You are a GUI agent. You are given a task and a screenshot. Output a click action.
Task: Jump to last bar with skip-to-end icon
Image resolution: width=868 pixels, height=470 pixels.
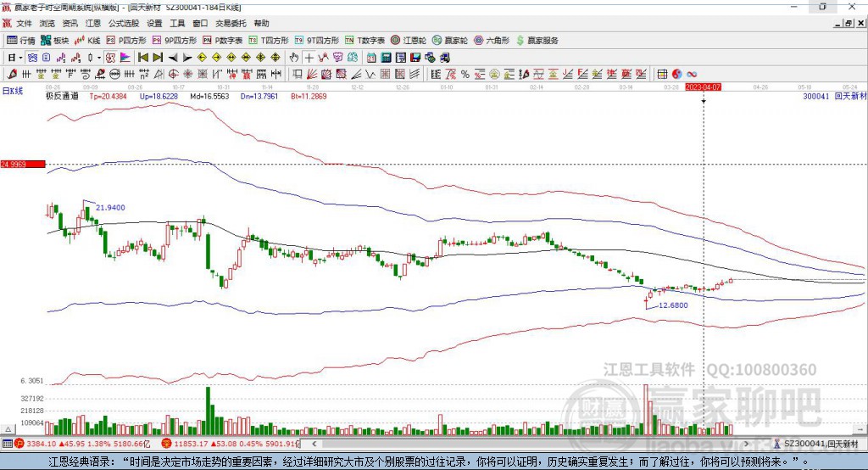click(158, 58)
